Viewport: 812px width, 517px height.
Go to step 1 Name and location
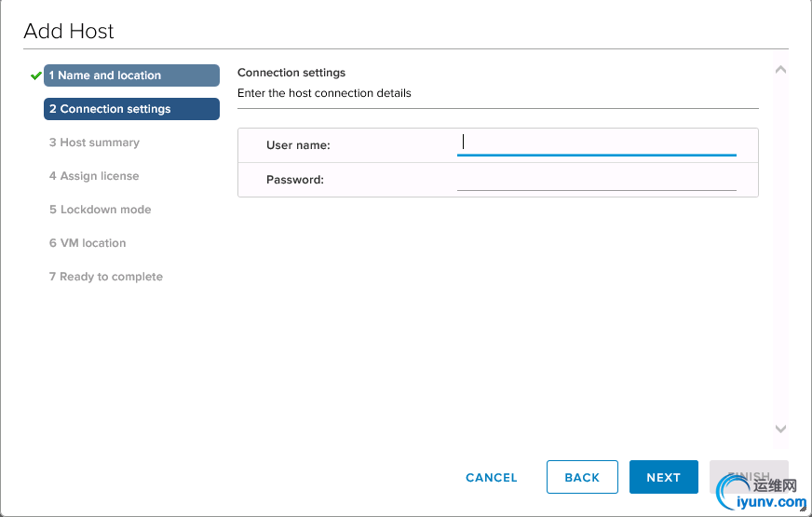(131, 75)
